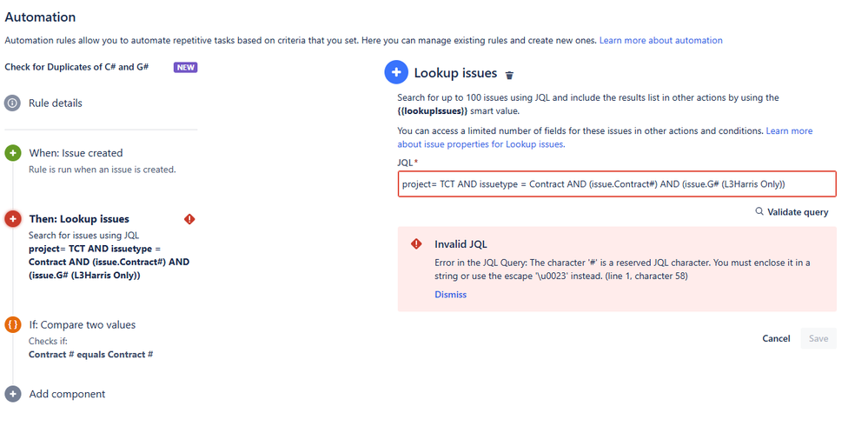Click the NEW badge beside rule name
Viewport: 868px width, 433px height.
(185, 67)
